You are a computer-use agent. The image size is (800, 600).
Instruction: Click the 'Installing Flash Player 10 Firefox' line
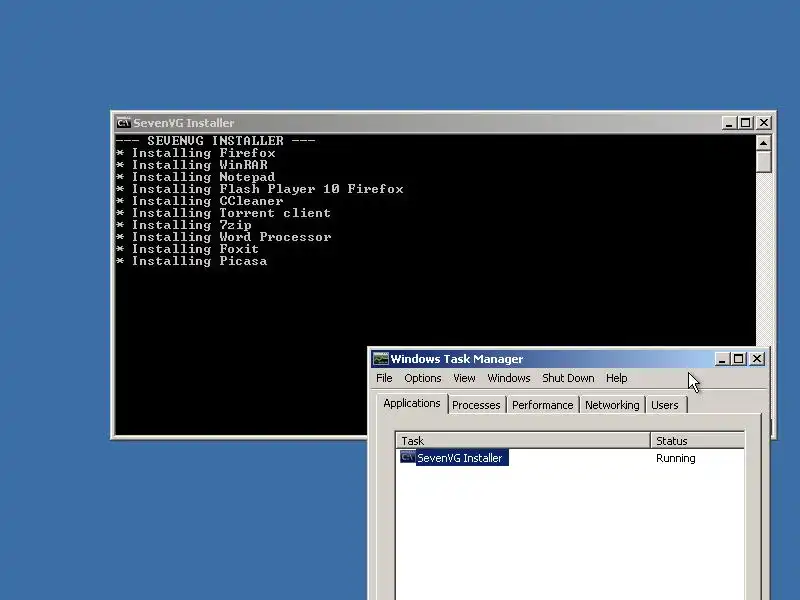tap(260, 189)
